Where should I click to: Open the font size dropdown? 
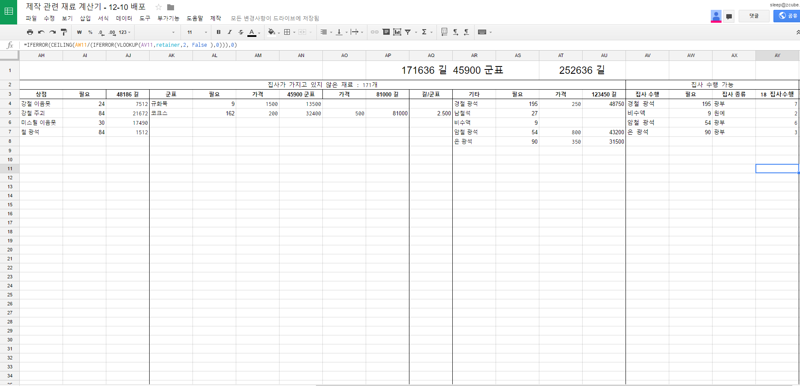pyautogui.click(x=194, y=32)
